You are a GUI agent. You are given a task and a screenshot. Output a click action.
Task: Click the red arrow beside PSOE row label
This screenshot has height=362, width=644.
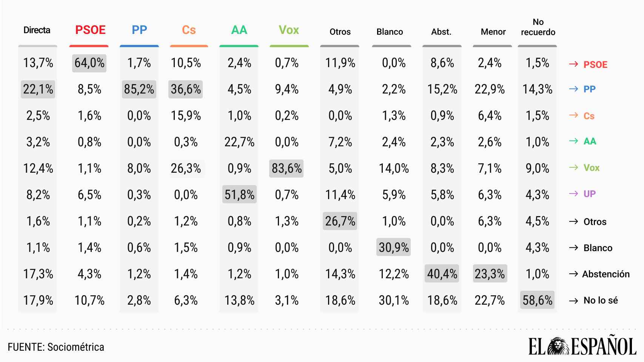pos(573,64)
